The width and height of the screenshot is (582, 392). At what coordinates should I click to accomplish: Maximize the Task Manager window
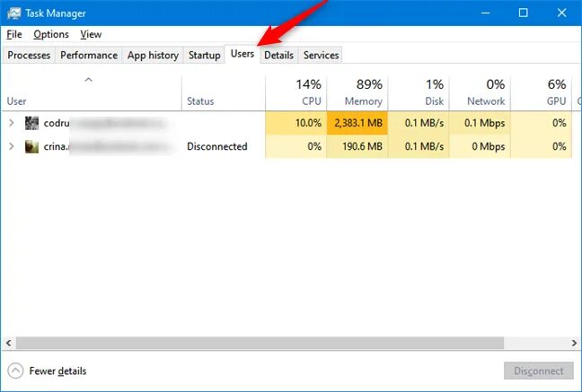tap(524, 13)
